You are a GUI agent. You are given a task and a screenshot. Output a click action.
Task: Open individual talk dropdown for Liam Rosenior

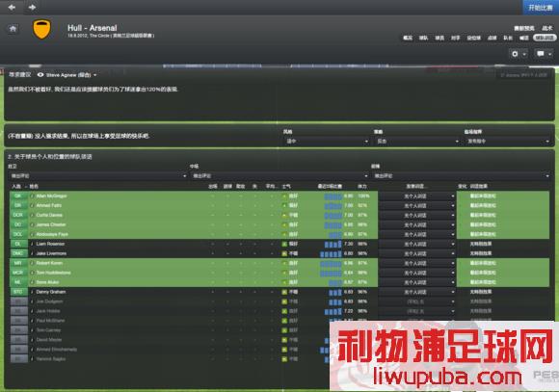[x=417, y=244]
